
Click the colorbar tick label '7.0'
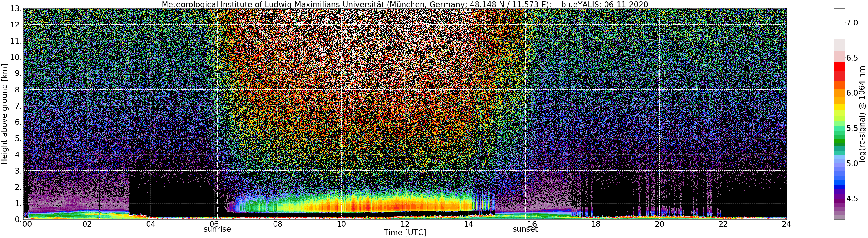pyautogui.click(x=852, y=23)
